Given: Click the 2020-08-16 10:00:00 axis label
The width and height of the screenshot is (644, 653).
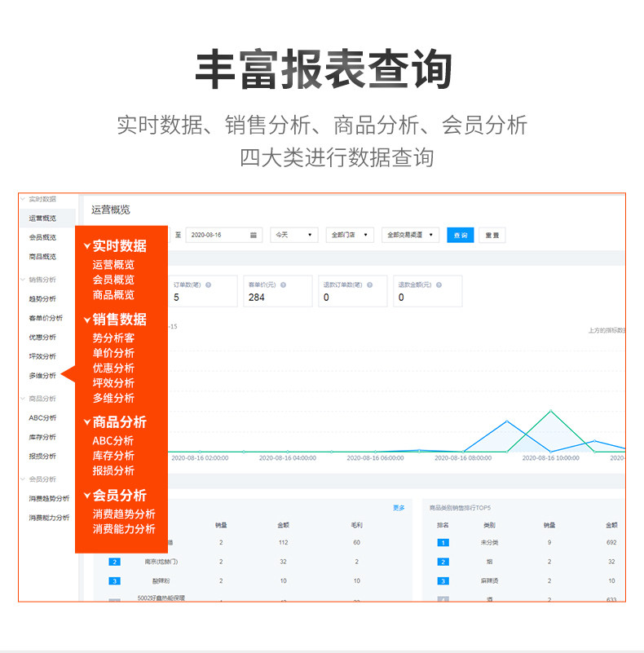Looking at the screenshot, I should [551, 458].
